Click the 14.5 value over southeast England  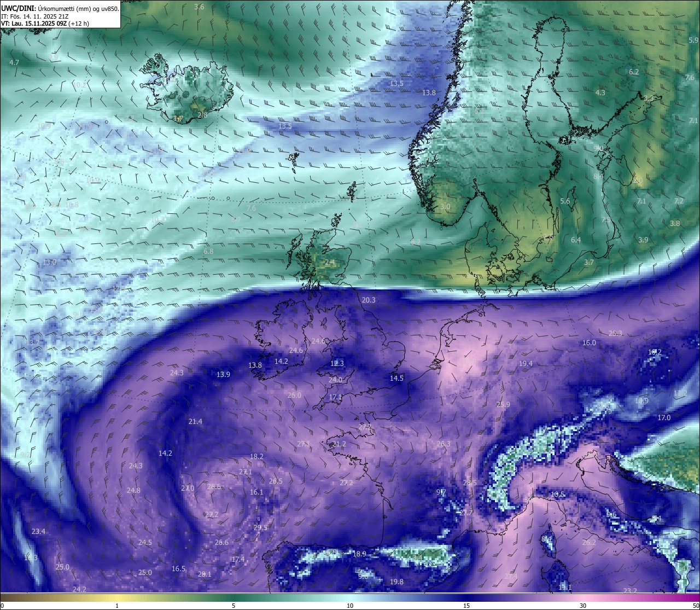(396, 378)
